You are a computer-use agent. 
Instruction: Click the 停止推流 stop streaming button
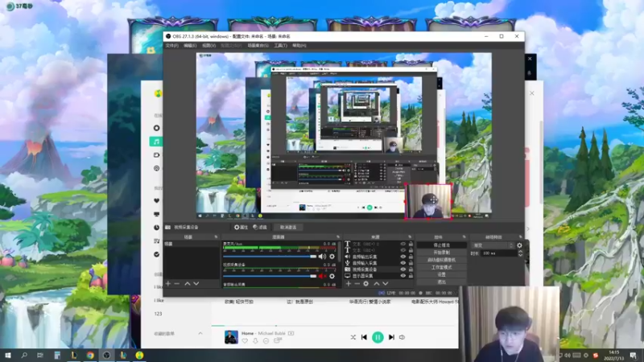click(x=441, y=245)
